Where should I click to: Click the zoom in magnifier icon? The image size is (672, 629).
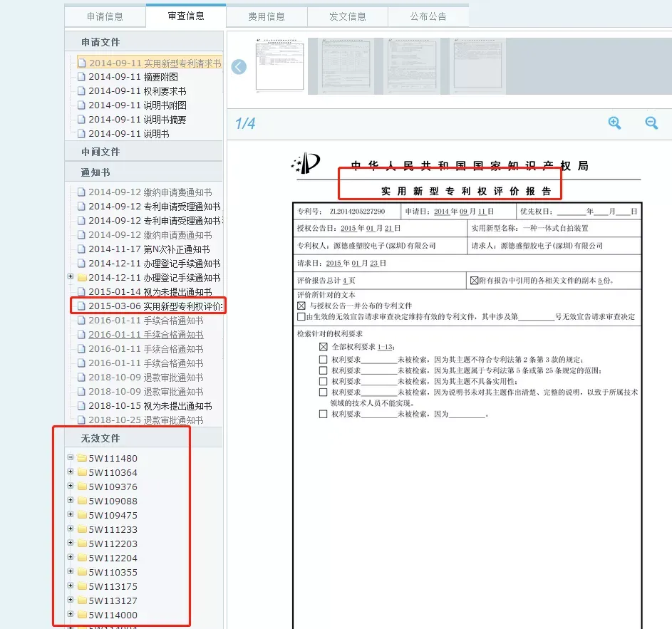[614, 123]
